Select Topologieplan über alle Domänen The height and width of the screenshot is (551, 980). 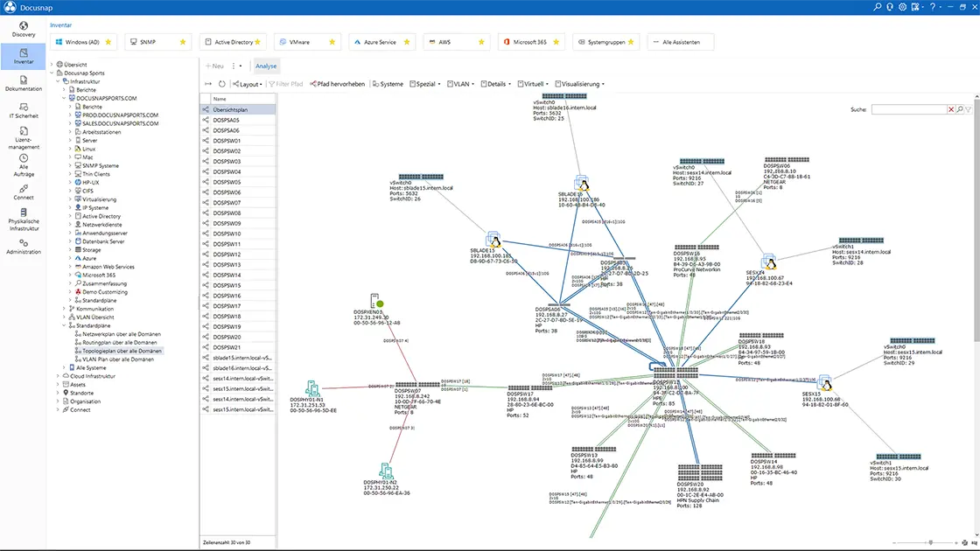click(122, 351)
